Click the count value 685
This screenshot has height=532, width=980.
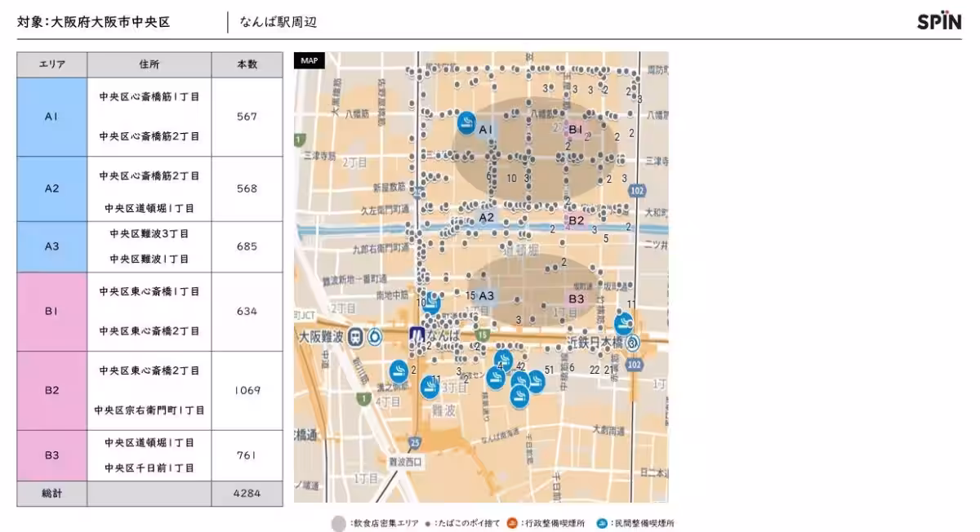tap(247, 246)
